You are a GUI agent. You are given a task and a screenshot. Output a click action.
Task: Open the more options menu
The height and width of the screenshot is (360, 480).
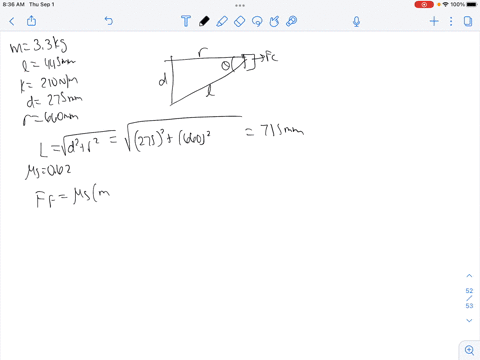tap(451, 21)
